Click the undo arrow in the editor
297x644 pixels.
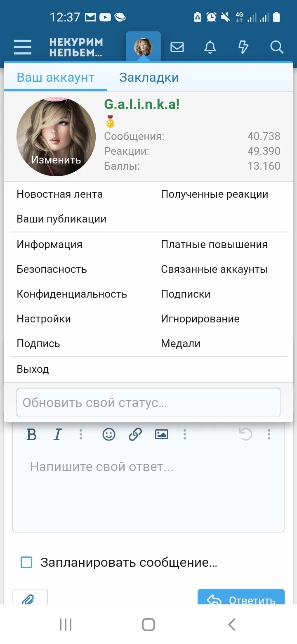tap(246, 434)
